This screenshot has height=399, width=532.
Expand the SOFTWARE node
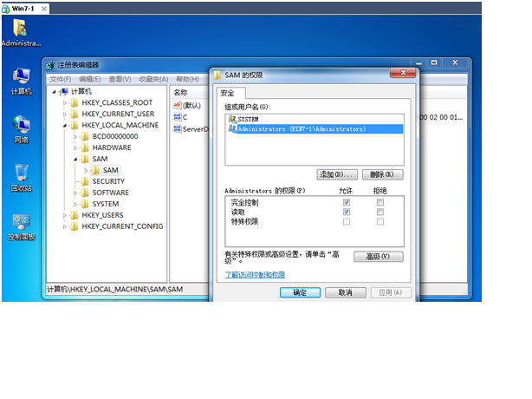coord(75,193)
